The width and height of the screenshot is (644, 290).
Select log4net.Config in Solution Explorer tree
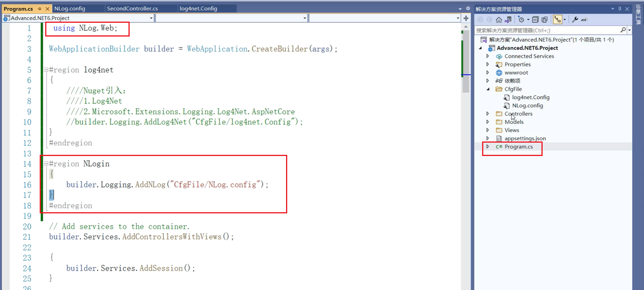pyautogui.click(x=531, y=97)
